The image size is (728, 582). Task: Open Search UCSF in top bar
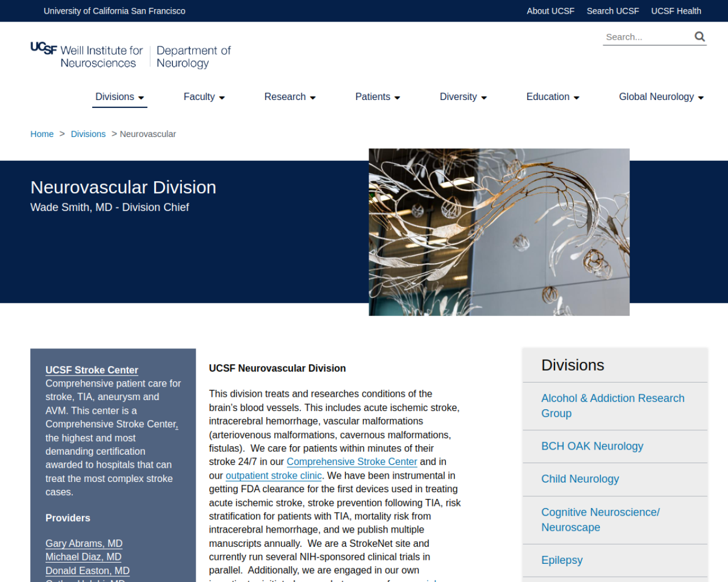click(613, 11)
